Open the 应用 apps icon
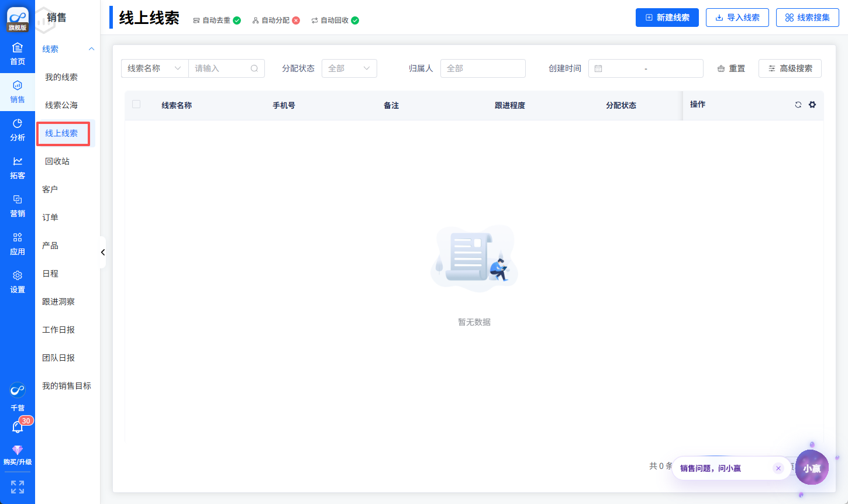The width and height of the screenshot is (848, 504). click(18, 244)
